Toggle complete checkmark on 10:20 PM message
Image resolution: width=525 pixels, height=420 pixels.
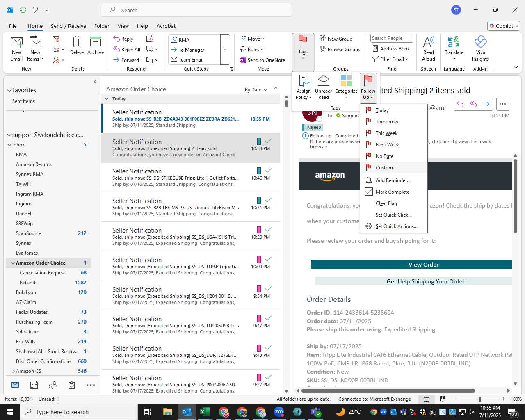click(x=268, y=230)
